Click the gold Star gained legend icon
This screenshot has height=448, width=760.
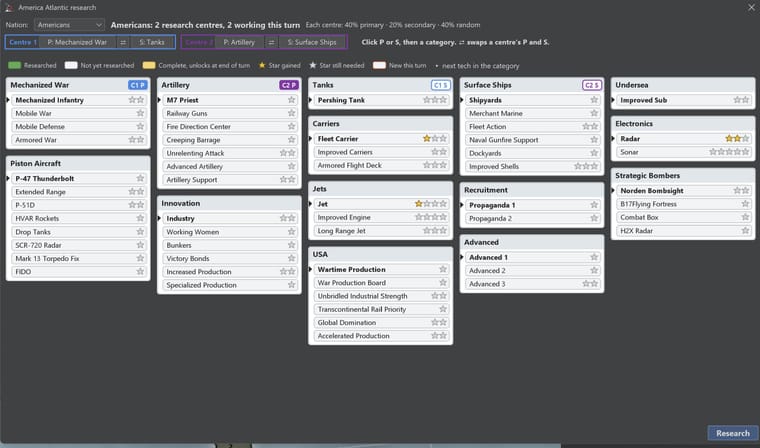[262, 65]
